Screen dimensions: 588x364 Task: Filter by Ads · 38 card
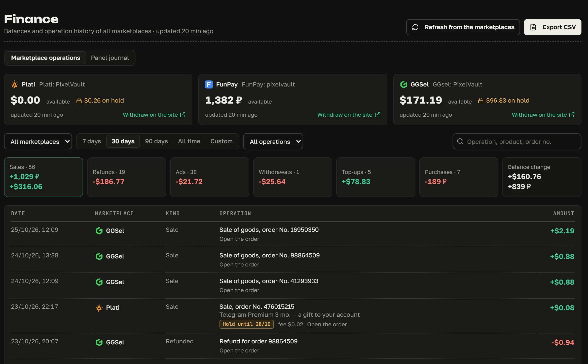tap(210, 177)
